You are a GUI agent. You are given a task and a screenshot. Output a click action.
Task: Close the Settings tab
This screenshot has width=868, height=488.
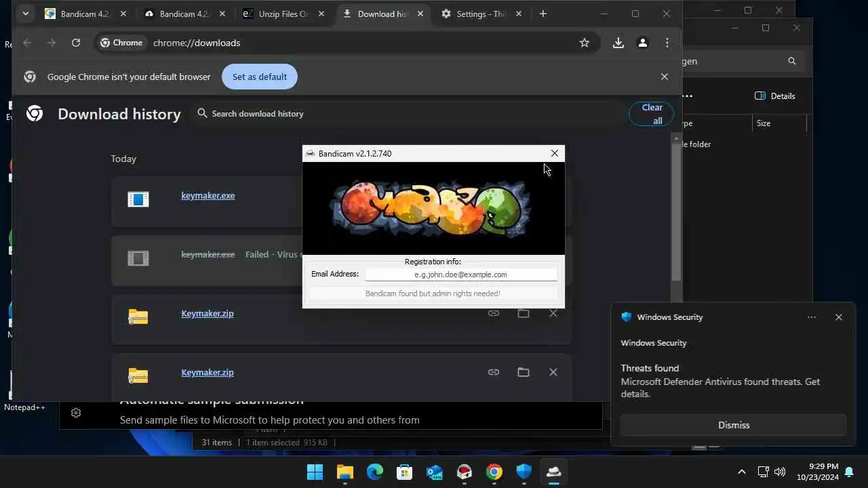(519, 14)
